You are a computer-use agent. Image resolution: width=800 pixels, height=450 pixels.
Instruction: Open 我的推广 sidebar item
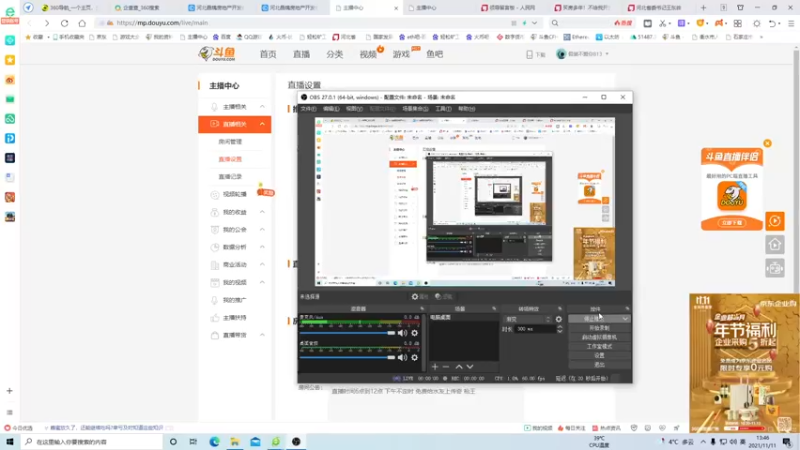coord(234,300)
